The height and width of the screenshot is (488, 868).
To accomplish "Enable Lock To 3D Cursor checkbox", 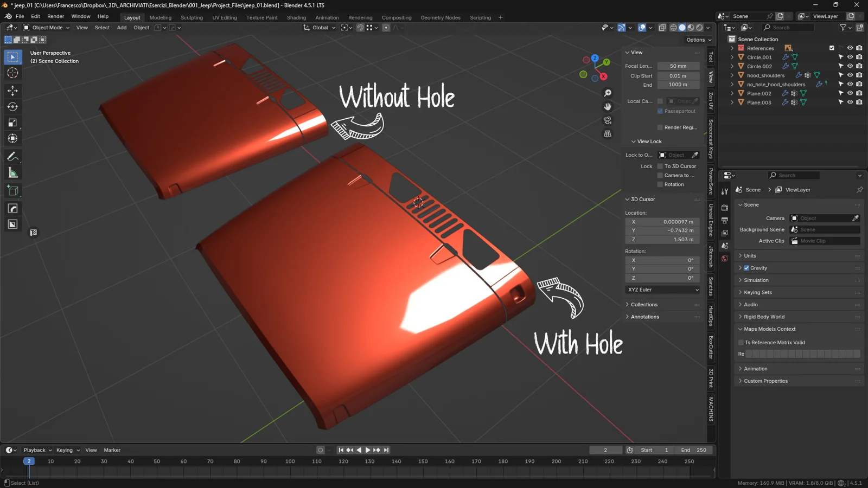I will pos(660,166).
